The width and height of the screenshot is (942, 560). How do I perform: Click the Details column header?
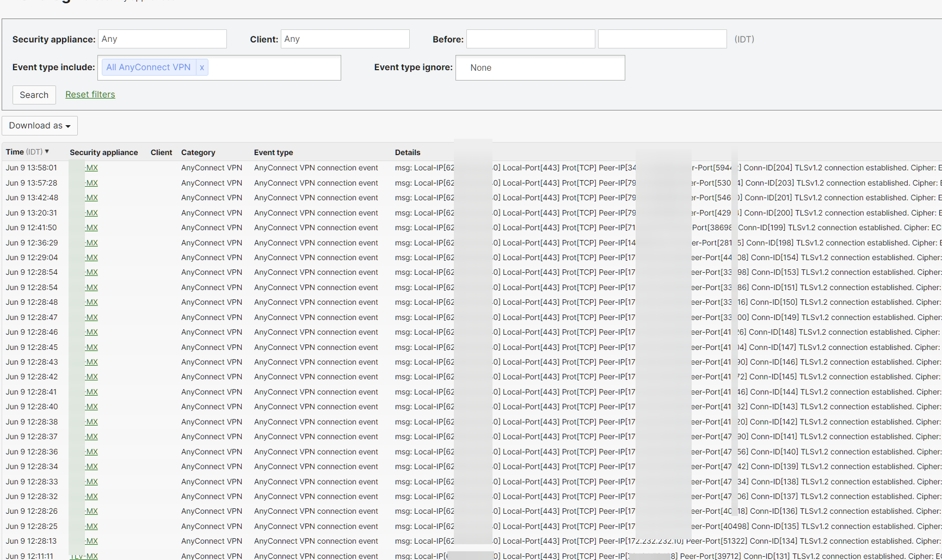408,152
